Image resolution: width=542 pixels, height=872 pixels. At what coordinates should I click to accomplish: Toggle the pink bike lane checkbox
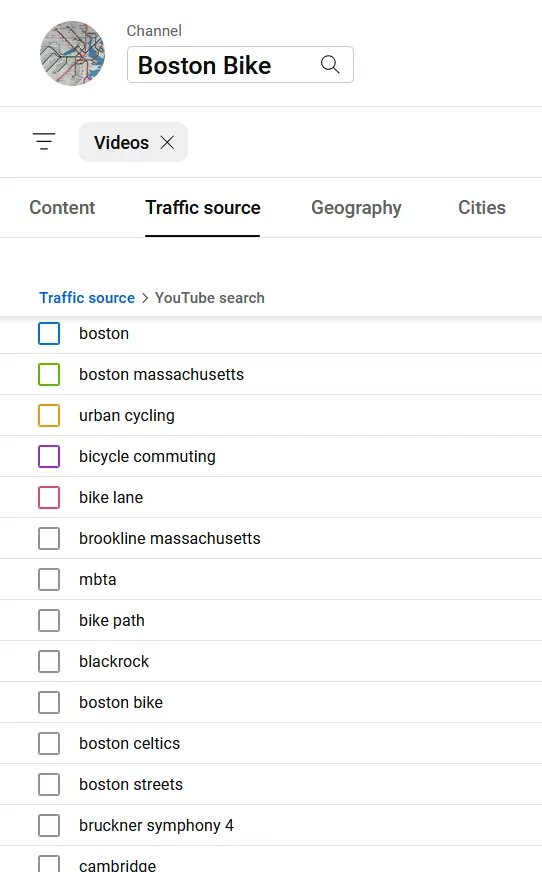49,498
